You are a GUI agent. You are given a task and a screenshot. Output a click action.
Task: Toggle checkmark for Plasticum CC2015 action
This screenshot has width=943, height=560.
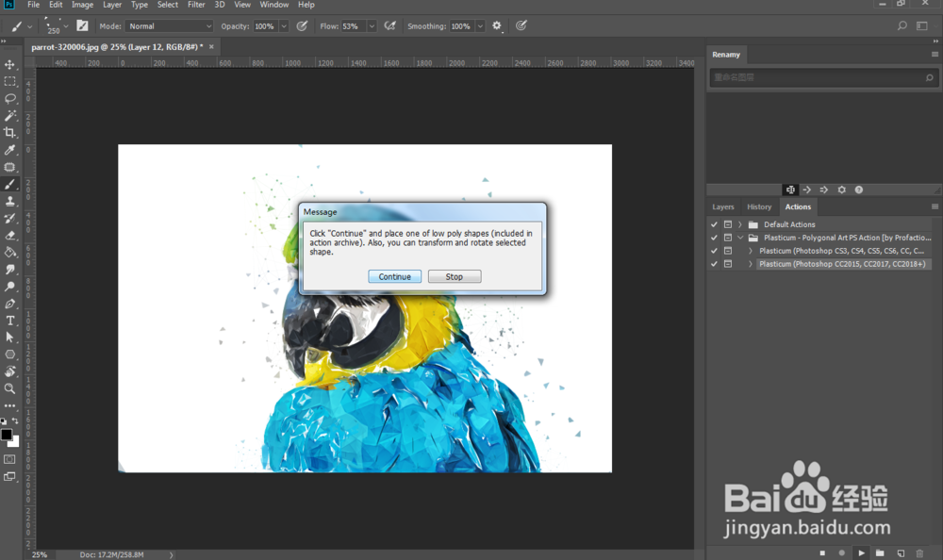(x=714, y=264)
